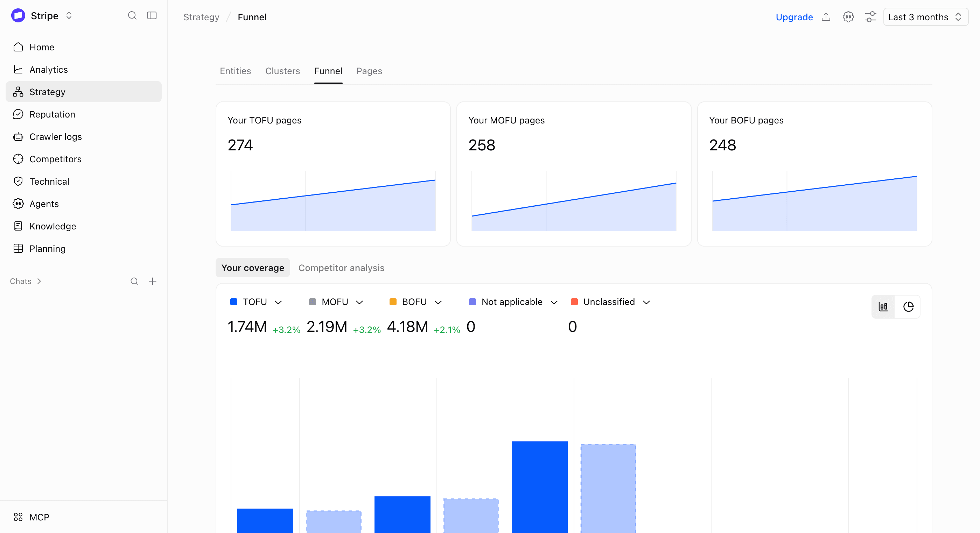The width and height of the screenshot is (980, 533).
Task: Switch to pie chart view
Action: 908,306
